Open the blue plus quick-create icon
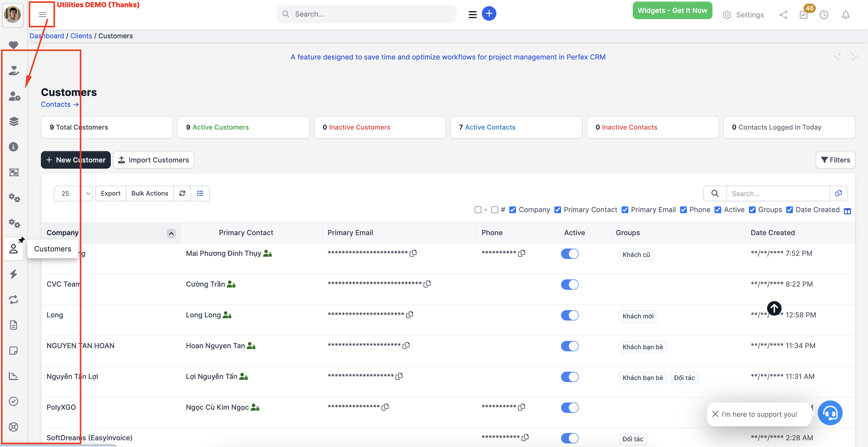This screenshot has height=447, width=868. click(489, 13)
